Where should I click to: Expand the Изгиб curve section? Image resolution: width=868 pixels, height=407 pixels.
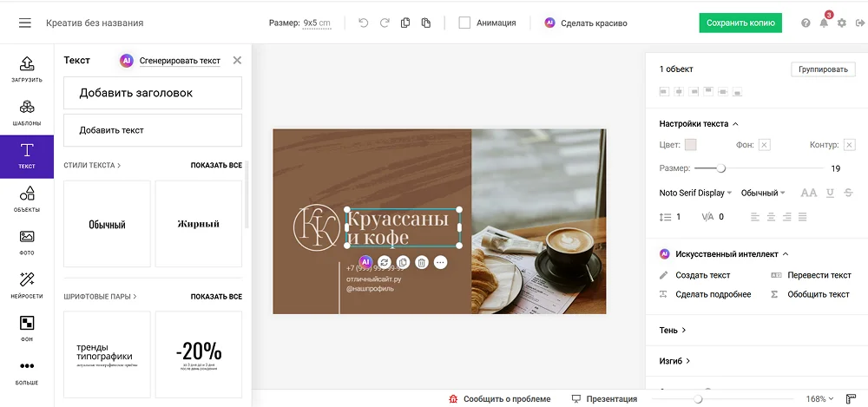(x=674, y=361)
